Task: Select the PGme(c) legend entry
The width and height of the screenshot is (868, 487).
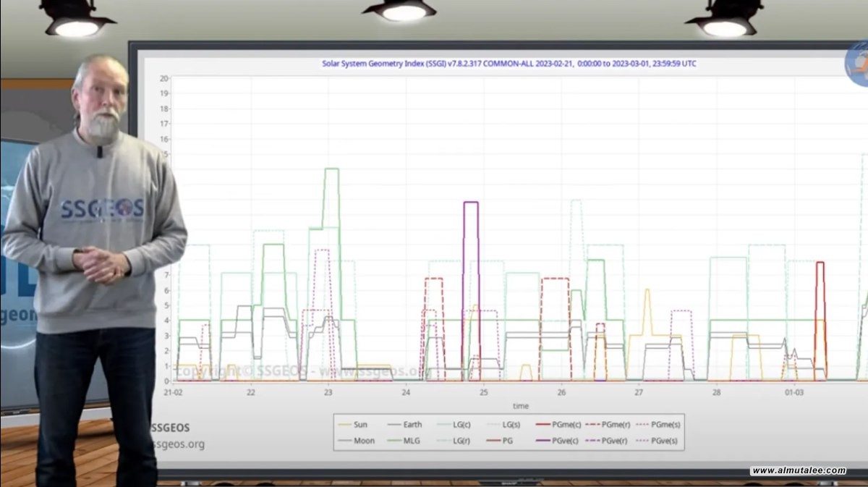Action: click(x=562, y=425)
